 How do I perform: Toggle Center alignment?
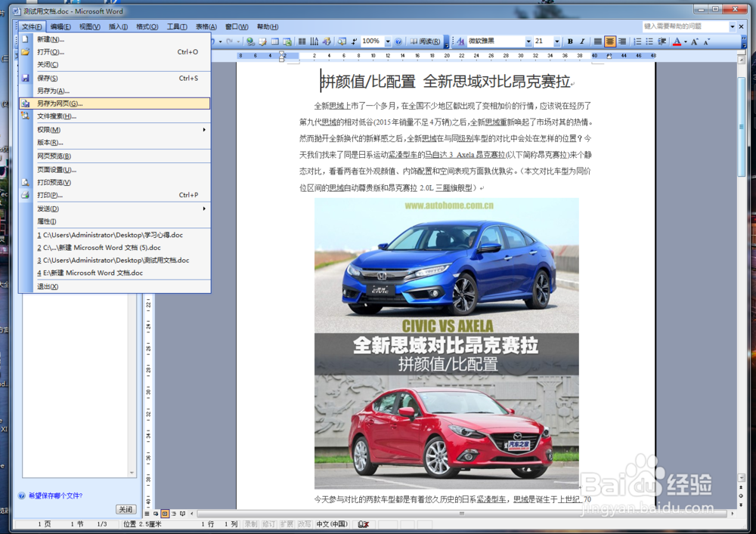610,42
